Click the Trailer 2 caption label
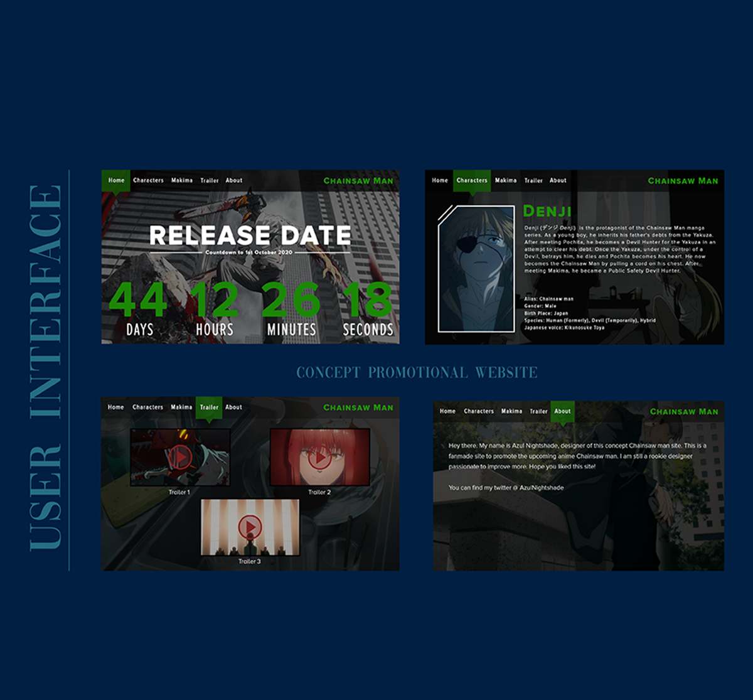The width and height of the screenshot is (753, 700). coord(319,492)
